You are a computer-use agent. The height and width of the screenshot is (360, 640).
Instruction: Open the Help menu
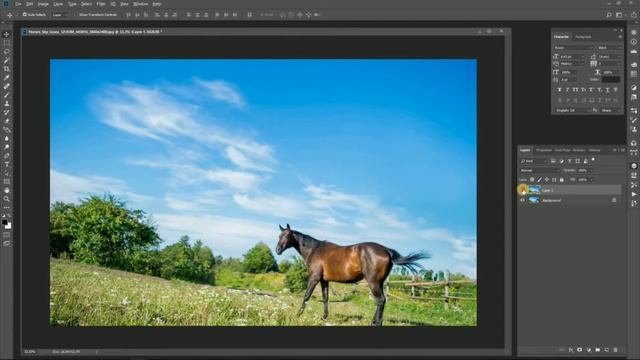click(x=157, y=4)
